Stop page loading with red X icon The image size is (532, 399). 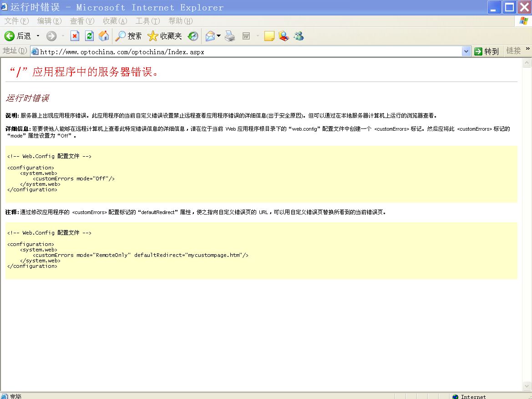tap(75, 36)
